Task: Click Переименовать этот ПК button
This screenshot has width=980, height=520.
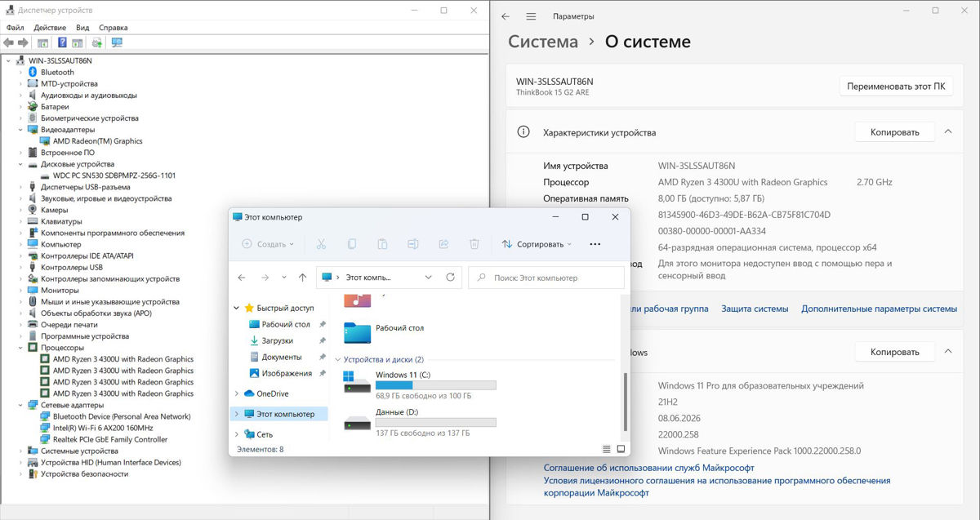Action: (896, 86)
